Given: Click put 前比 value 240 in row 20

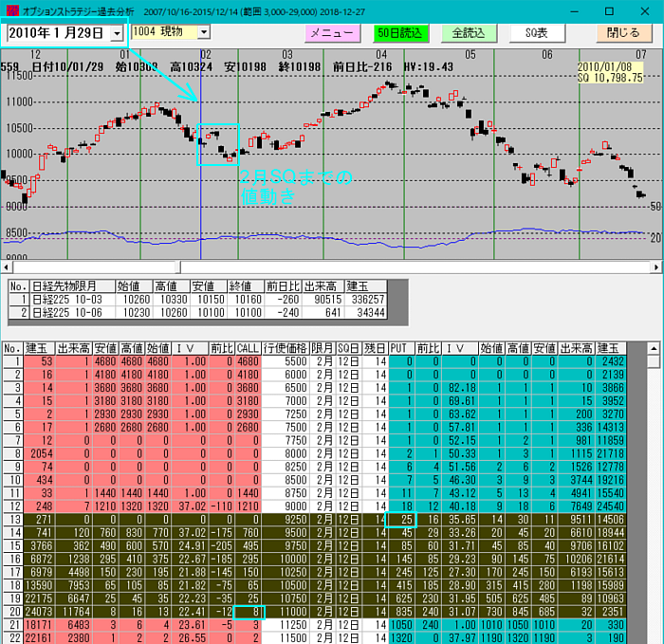Looking at the screenshot, I should [428, 612].
